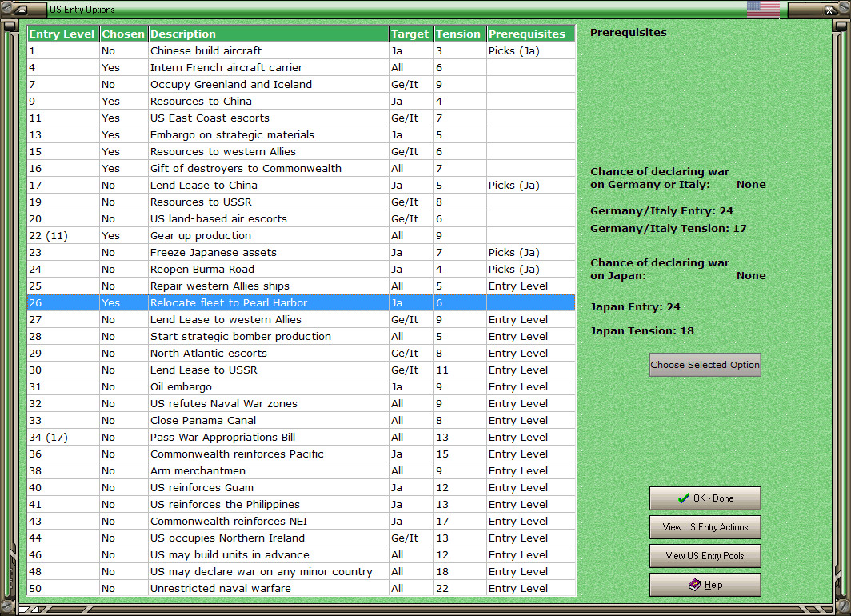Screen dimensions: 851x616
Task: Select Embargo on strategic materials row
Action: point(302,134)
